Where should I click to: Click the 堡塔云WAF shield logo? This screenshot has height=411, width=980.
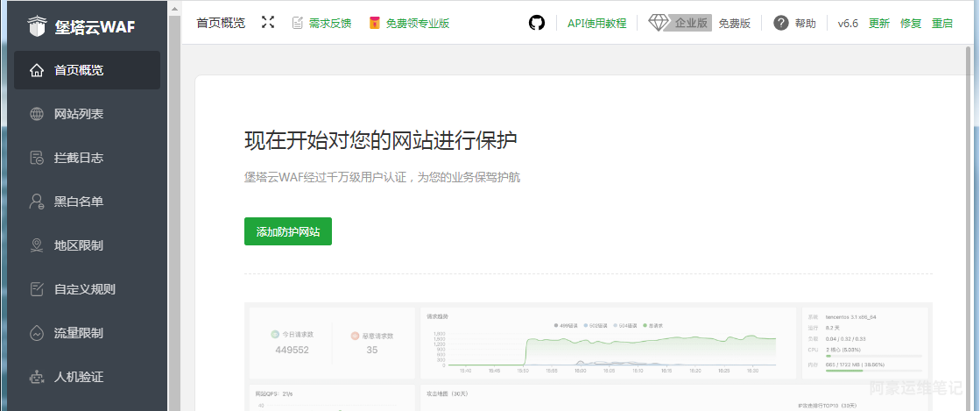tap(37, 27)
